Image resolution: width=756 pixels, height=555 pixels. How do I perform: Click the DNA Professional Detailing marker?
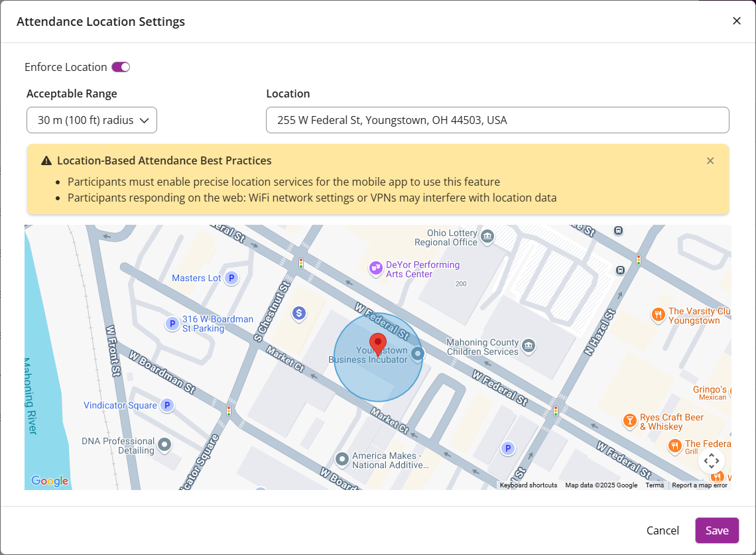[x=164, y=444]
